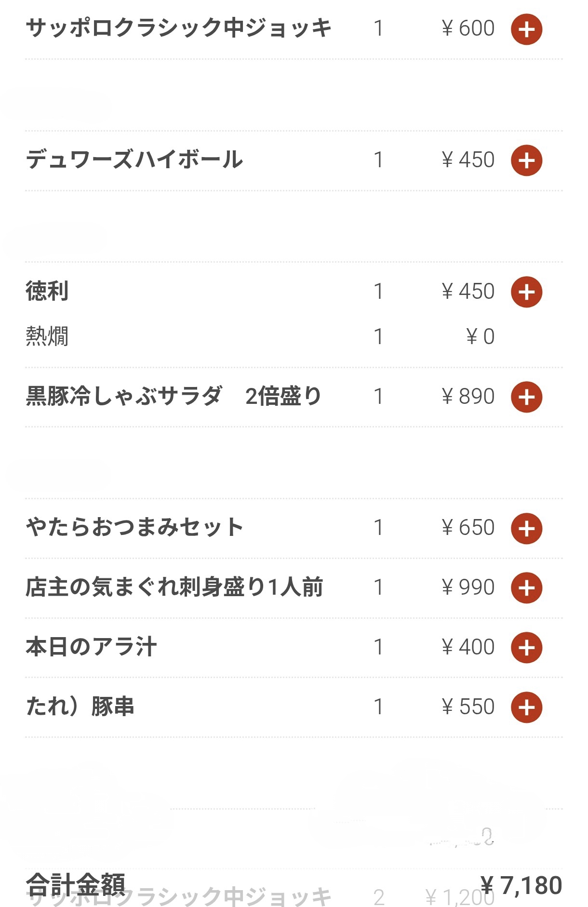The height and width of the screenshot is (907, 588).
Task: Add one more サッポロクラシック中ジョッキ with plus button
Action: [x=526, y=29]
